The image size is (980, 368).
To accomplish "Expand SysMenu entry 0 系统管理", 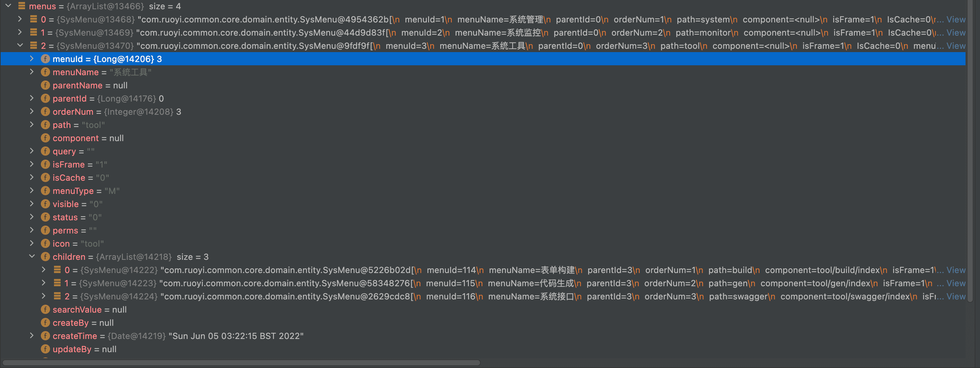I will 20,19.
